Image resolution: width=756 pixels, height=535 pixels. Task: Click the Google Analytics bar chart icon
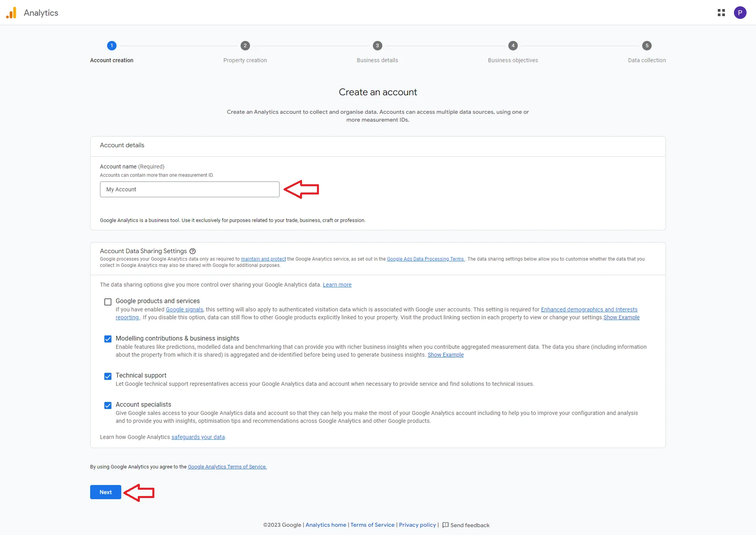coord(11,12)
